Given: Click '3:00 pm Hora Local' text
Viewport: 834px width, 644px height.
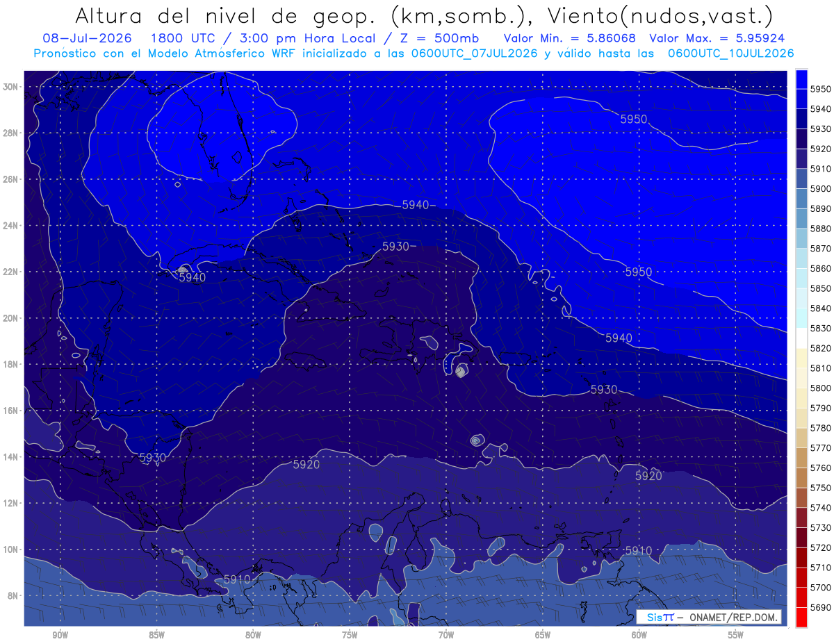Looking at the screenshot, I should coord(306,38).
